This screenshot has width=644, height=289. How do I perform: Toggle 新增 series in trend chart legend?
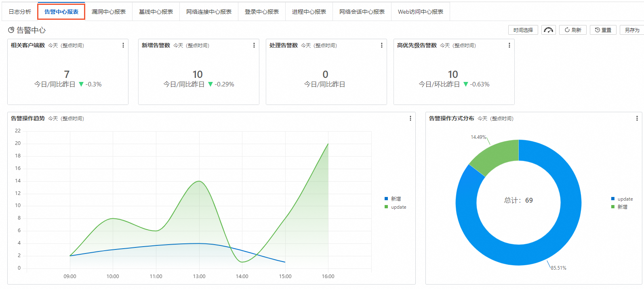(x=393, y=199)
